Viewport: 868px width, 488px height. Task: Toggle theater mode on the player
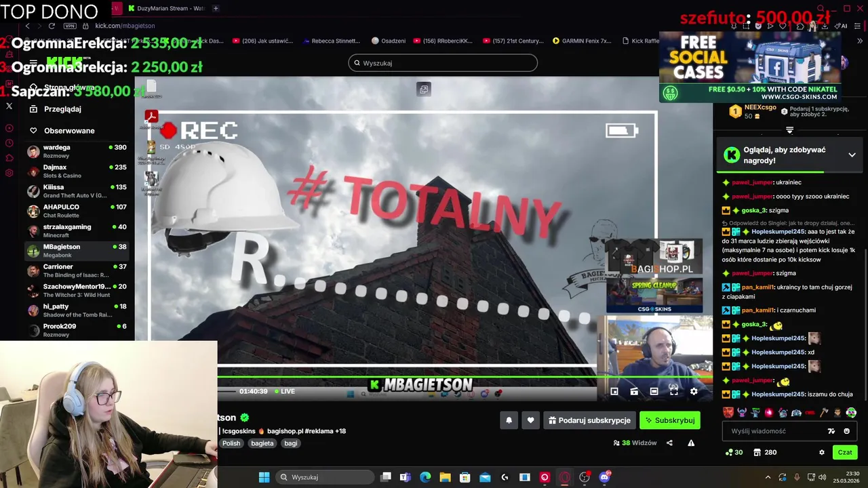coord(654,391)
